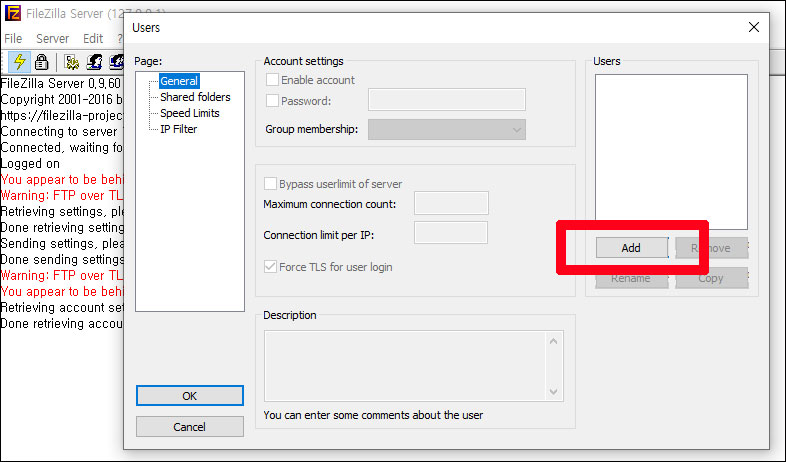Click the 'Connecting to server' log line
The width and height of the screenshot is (786, 462).
pos(61,132)
